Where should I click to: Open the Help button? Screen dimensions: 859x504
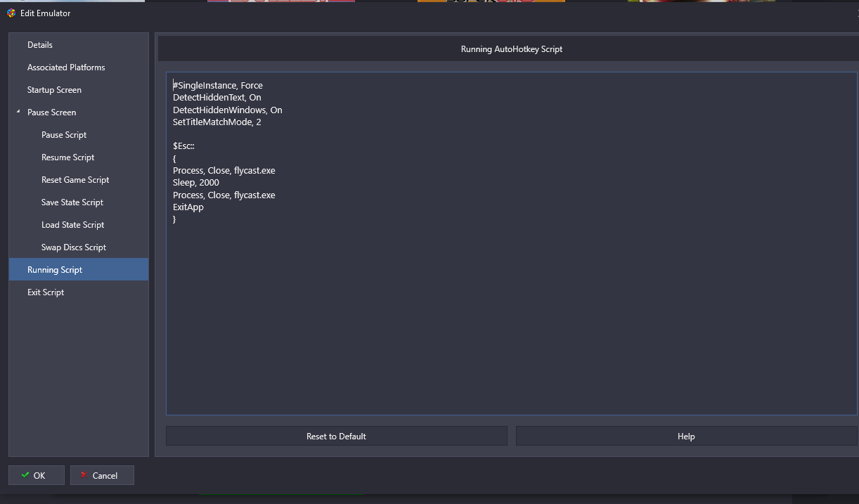pos(686,437)
